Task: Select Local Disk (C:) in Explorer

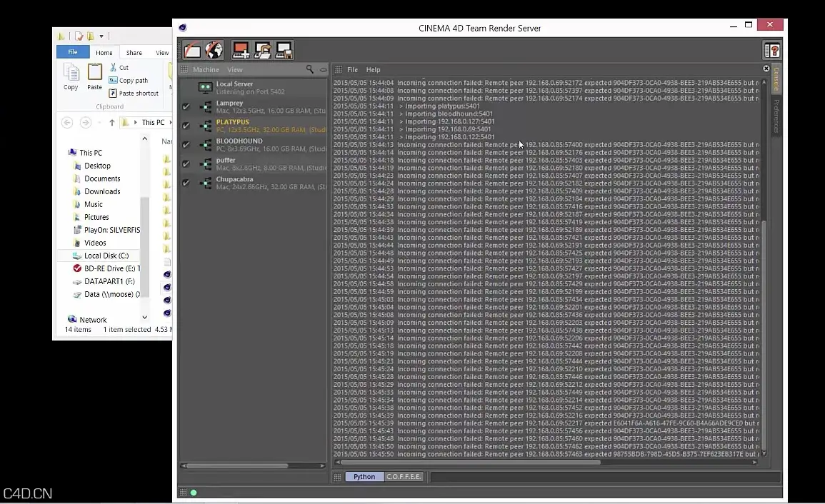Action: [106, 256]
